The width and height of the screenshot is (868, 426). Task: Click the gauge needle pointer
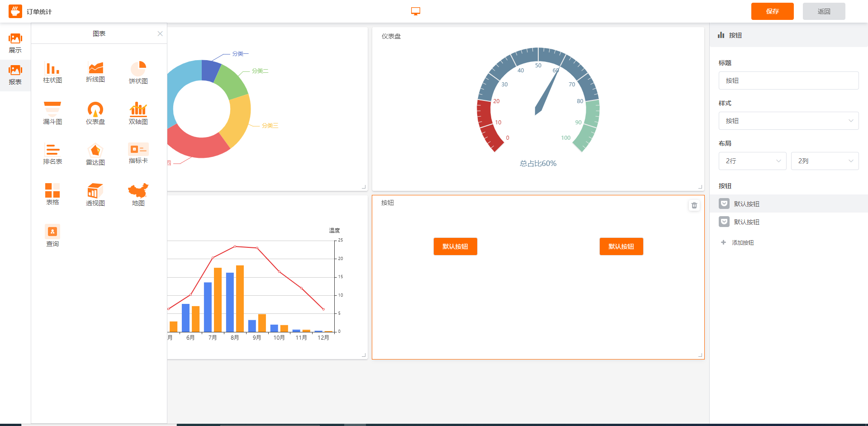547,92
